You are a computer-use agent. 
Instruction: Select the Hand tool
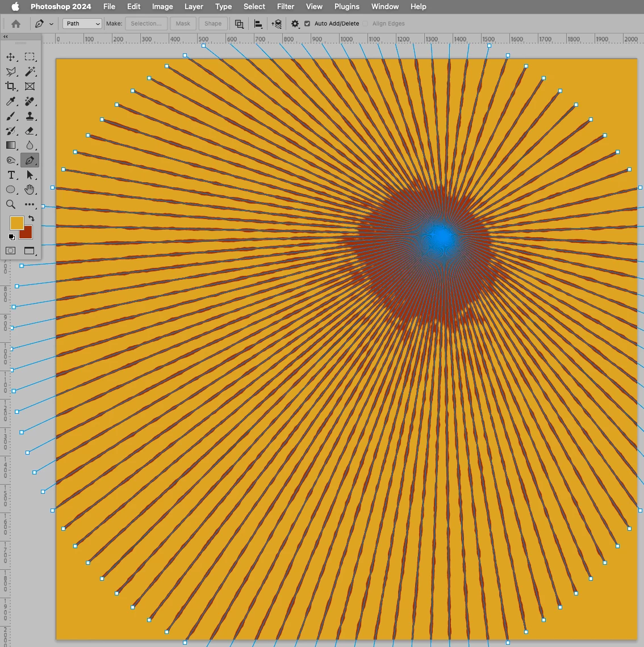point(30,190)
